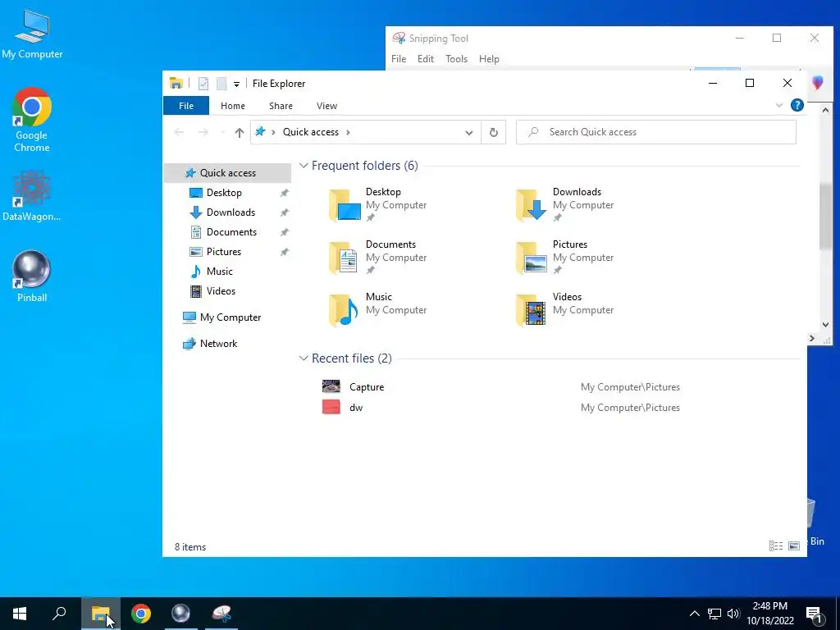Select Documents in the navigation pane
840x630 pixels.
point(231,232)
